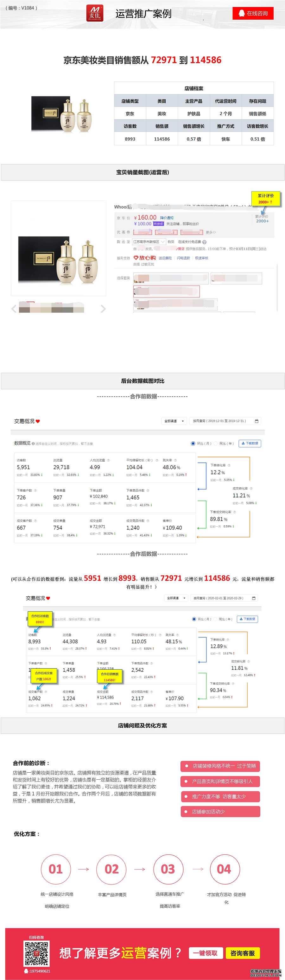Viewport: 285px width, 980px height.
Task: Select 同比(年) radio in 2020-02 report
Action: tap(215, 619)
